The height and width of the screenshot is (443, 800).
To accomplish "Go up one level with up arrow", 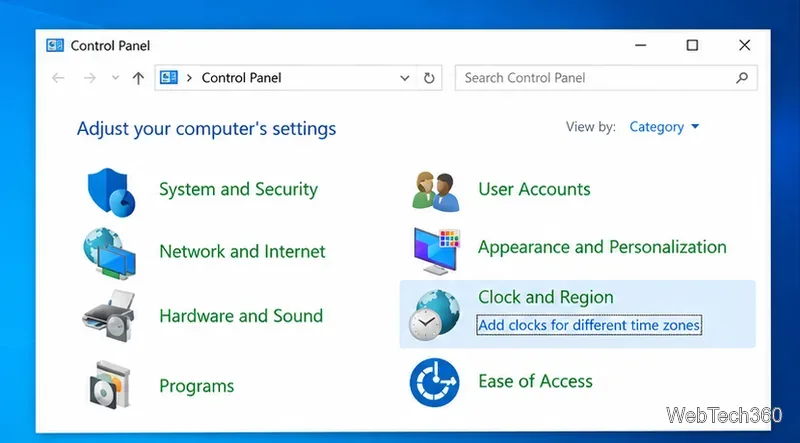I will coord(138,78).
